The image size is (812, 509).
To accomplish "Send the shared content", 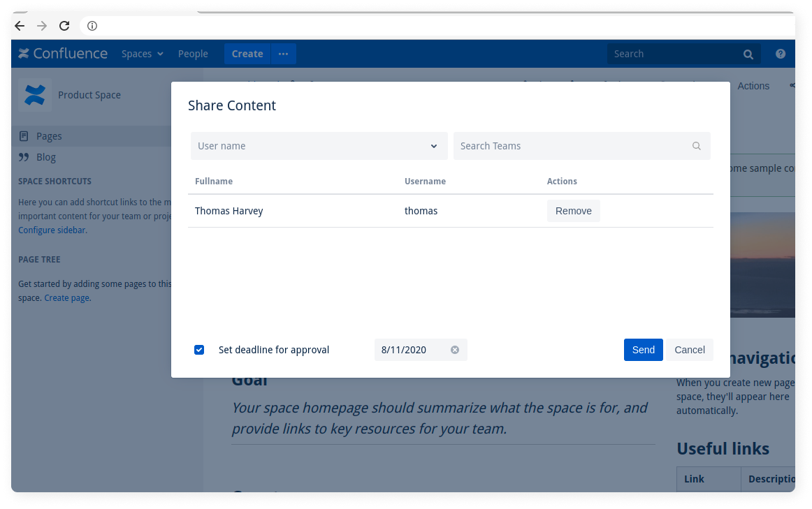I will [x=643, y=349].
